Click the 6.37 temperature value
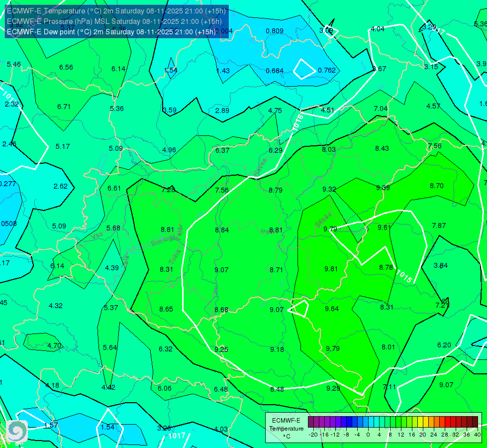This screenshot has width=487, height=448. 222,150
